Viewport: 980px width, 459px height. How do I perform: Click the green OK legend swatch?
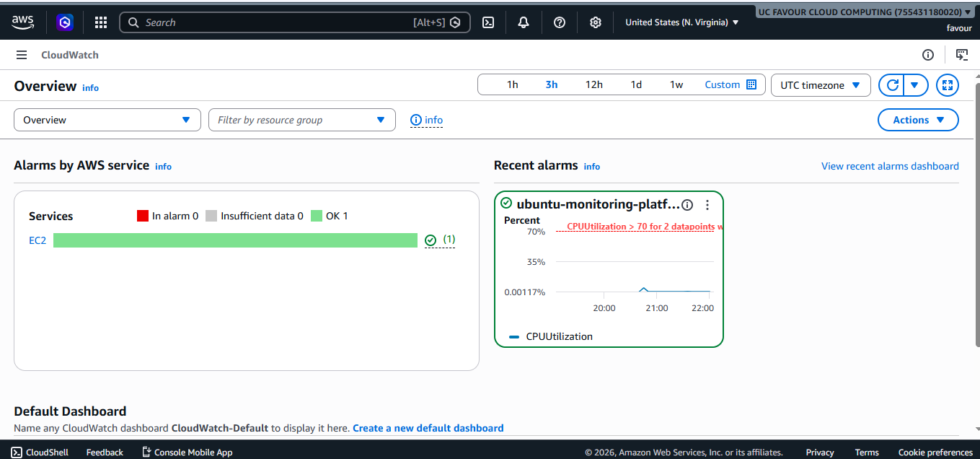(x=317, y=216)
